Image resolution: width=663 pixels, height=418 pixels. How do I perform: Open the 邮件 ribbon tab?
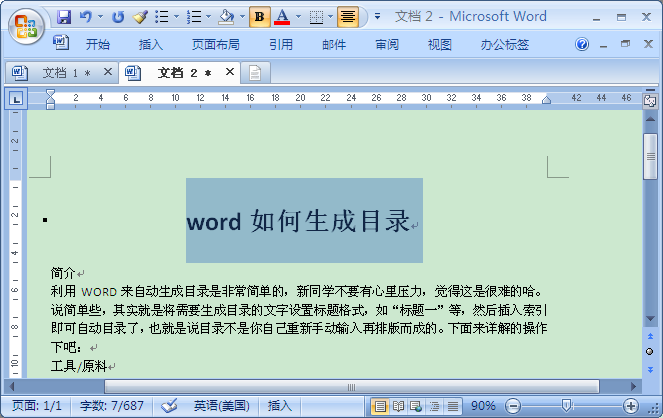coord(334,44)
